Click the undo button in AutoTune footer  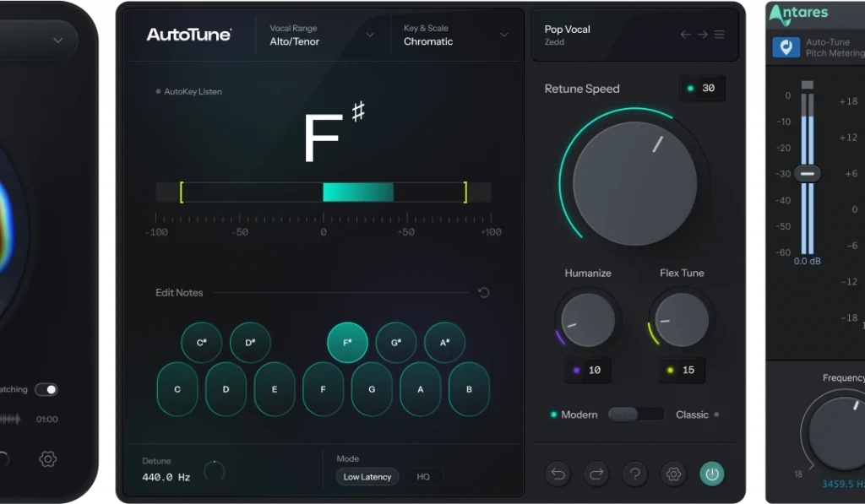coord(558,474)
